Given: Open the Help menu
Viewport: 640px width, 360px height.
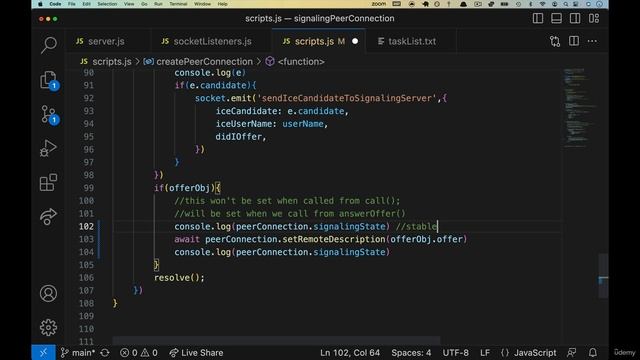Looking at the screenshot, I should (222, 4).
